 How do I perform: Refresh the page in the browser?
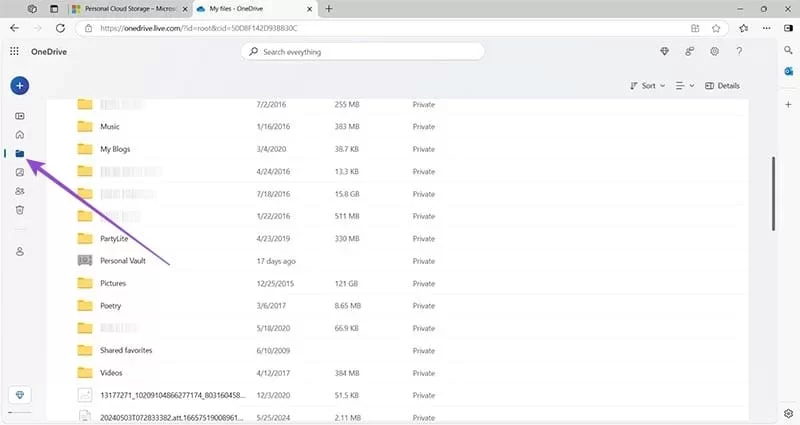[x=56, y=28]
